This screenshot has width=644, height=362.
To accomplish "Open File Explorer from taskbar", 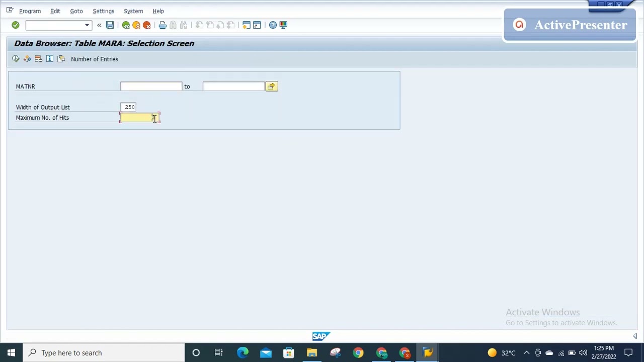I will [312, 353].
